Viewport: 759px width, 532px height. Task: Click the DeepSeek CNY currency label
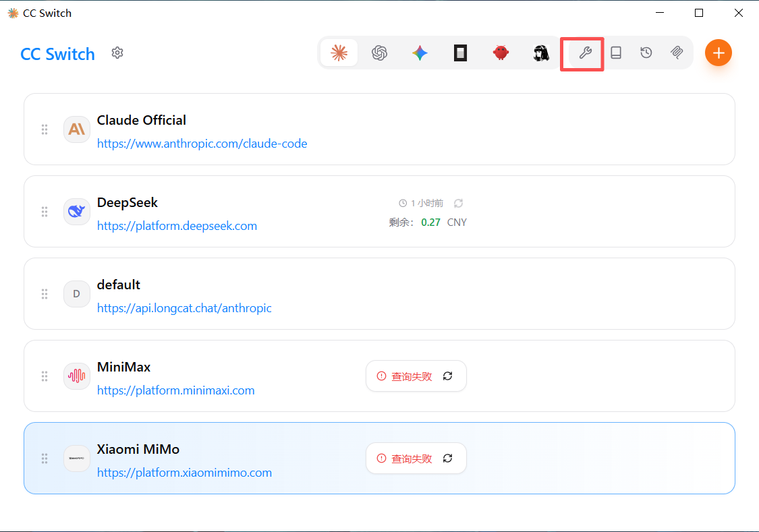457,223
